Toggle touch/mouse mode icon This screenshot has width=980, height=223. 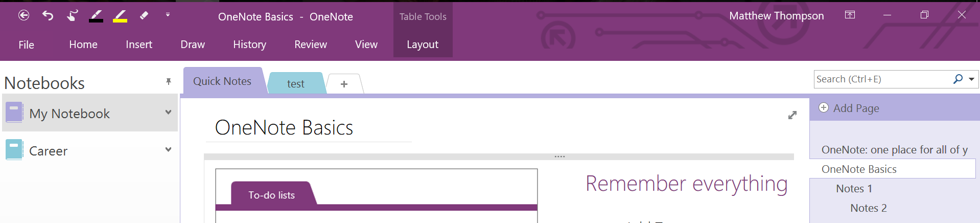point(72,15)
